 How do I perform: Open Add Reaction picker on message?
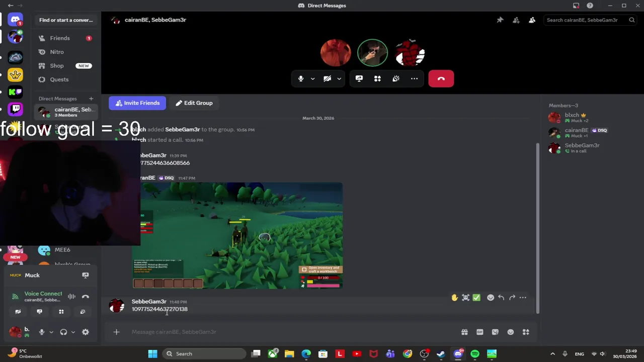(x=491, y=298)
